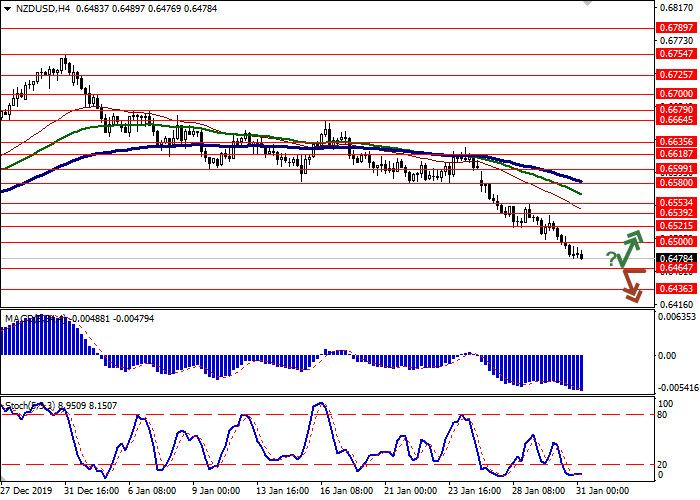Click the 0.6436 price level label
Image resolution: width=700 pixels, height=500 pixels.
click(x=676, y=288)
